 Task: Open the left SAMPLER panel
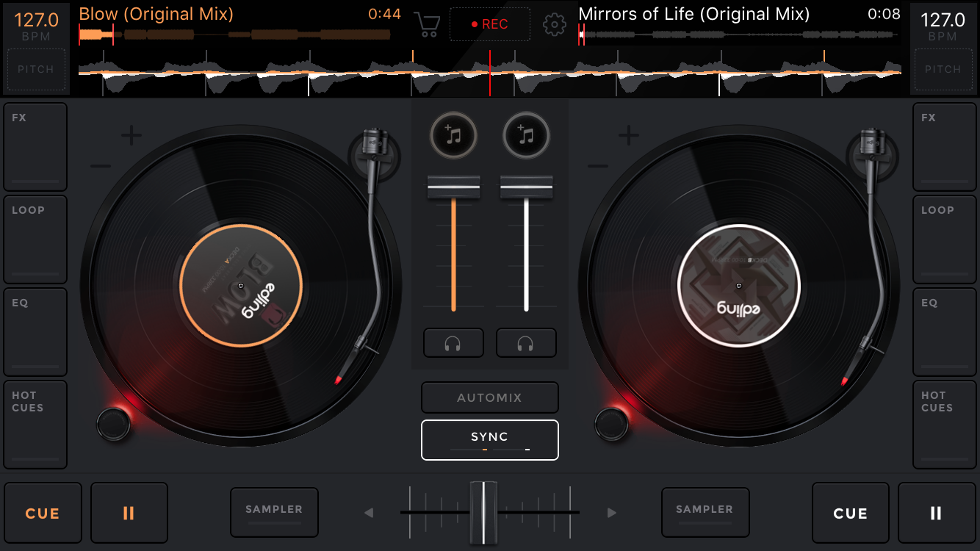click(274, 512)
